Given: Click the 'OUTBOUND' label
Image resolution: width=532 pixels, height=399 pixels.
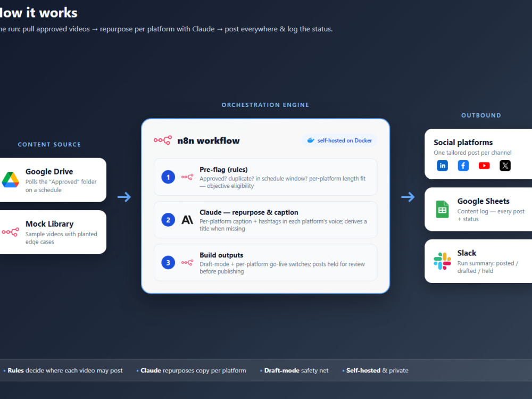Looking at the screenshot, I should pyautogui.click(x=481, y=115).
